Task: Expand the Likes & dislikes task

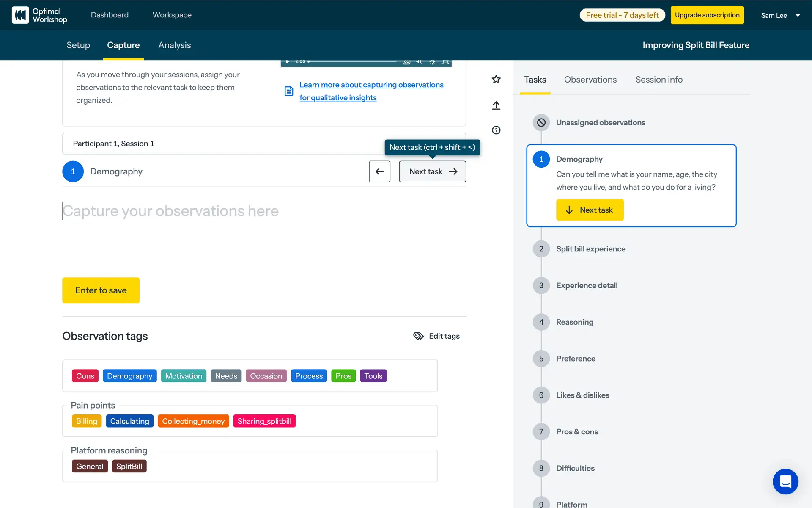Action: (582, 395)
